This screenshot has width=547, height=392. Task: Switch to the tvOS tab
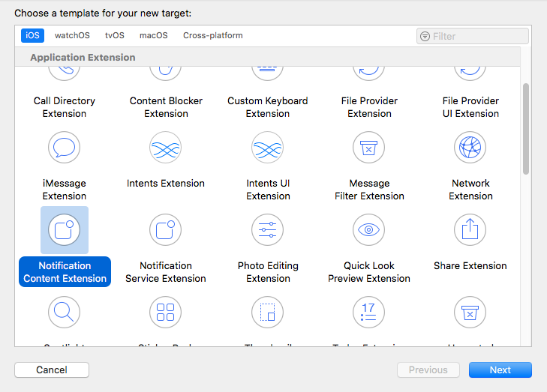[x=114, y=35]
